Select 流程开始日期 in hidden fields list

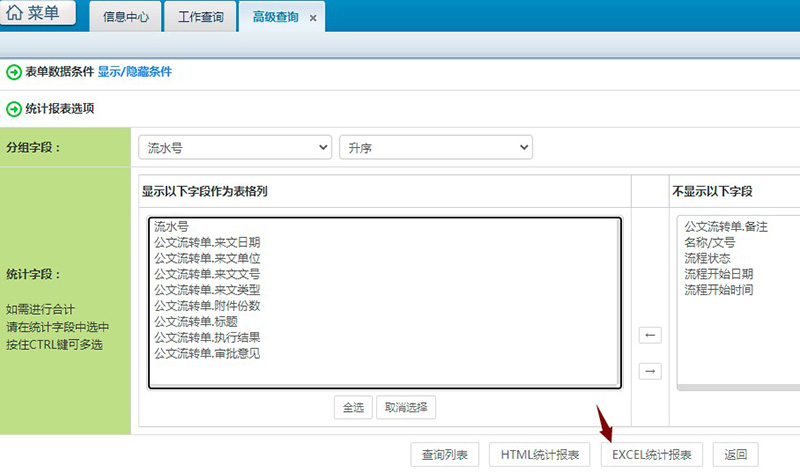tap(740, 273)
